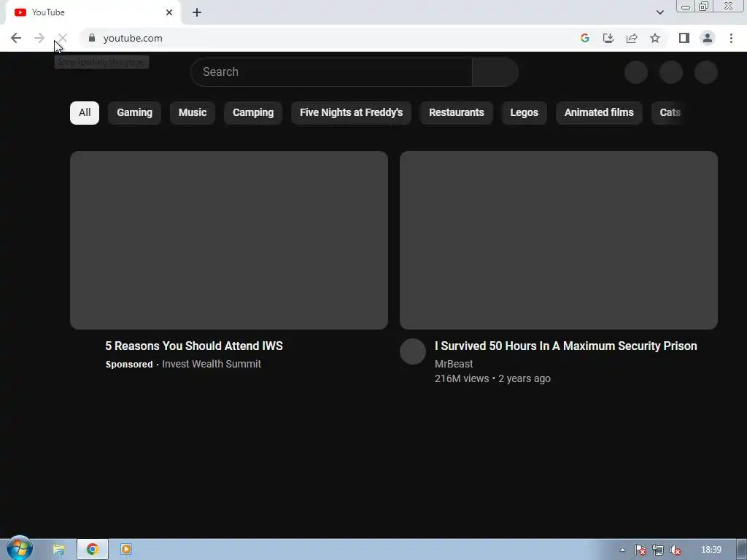Select the Cats filter chip

pos(668,113)
